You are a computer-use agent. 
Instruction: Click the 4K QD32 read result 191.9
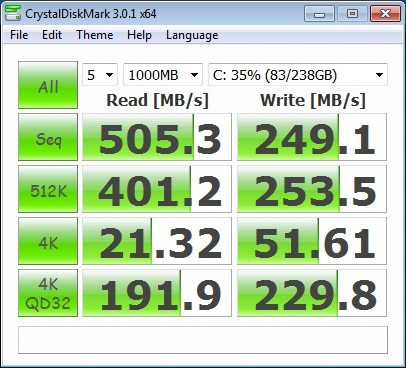click(157, 293)
